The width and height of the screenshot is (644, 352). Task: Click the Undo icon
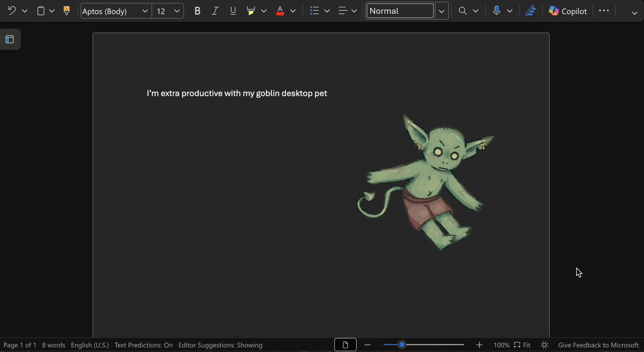[12, 11]
